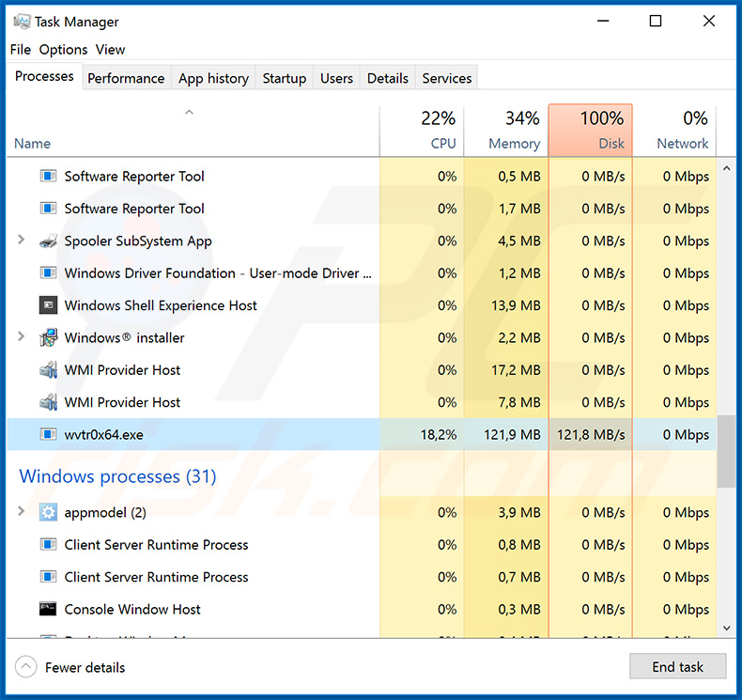Switch to the Users tab
Image resolution: width=742 pixels, height=700 pixels.
(336, 78)
